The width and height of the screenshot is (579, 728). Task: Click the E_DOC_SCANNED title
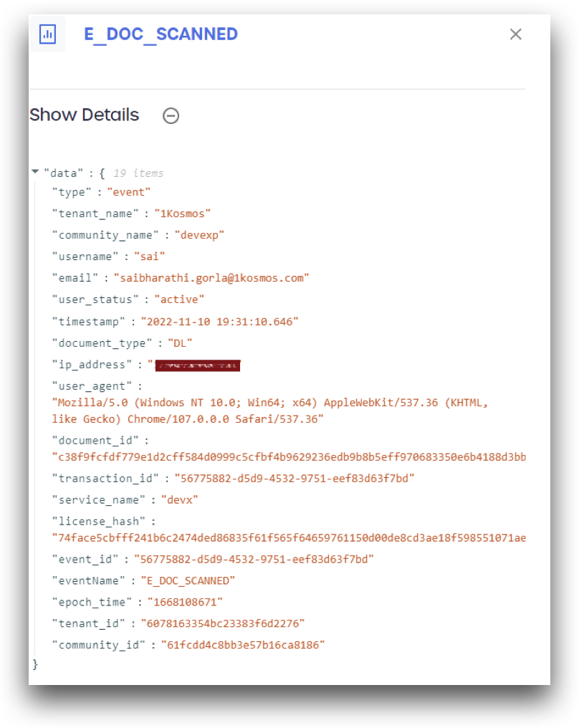161,34
